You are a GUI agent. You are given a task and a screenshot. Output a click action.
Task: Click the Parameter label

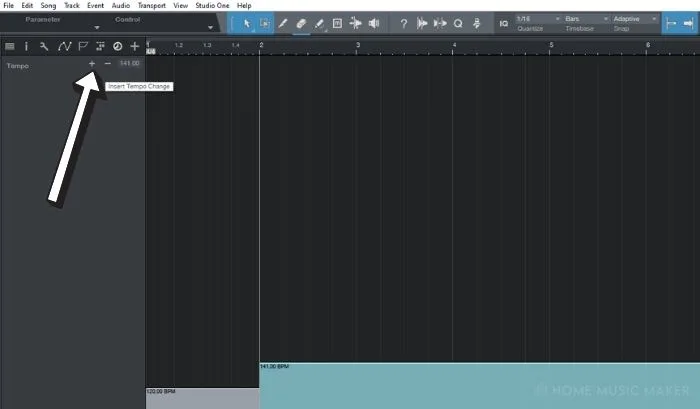point(43,20)
